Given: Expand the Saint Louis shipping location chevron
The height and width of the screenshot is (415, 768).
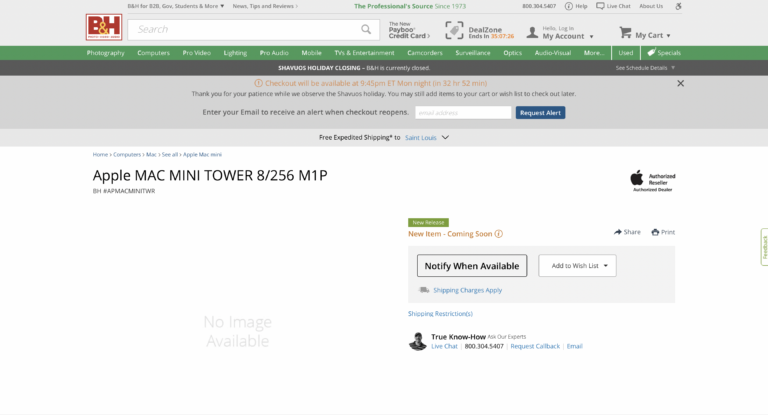Looking at the screenshot, I should pos(445,138).
